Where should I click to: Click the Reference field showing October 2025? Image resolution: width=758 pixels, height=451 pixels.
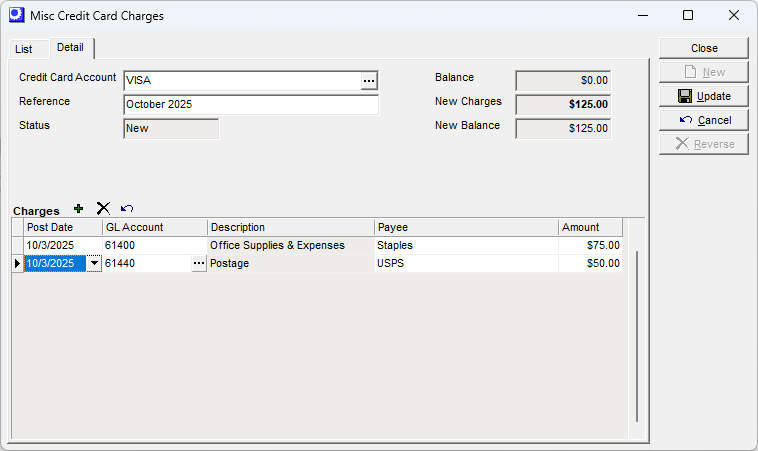click(251, 104)
